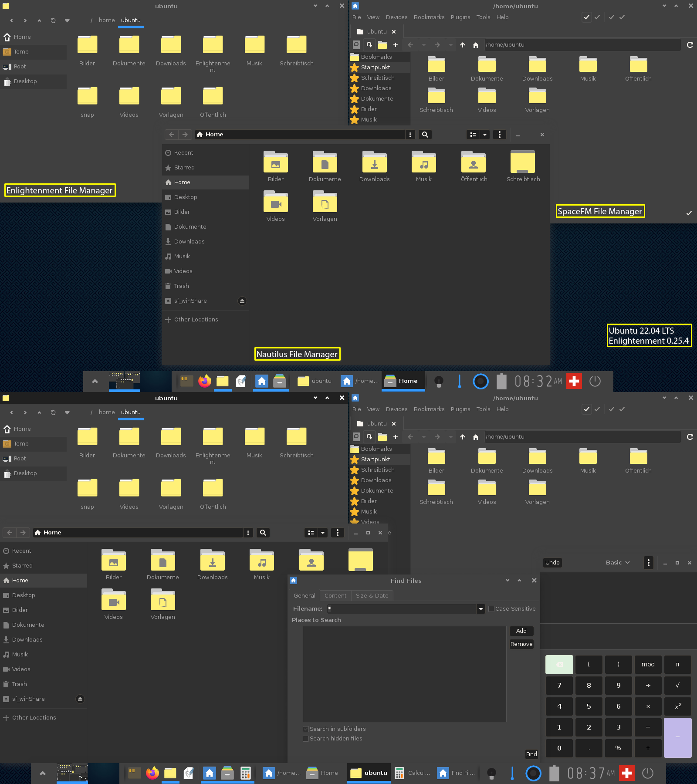Click the blue vertical slider gadget in 08:32 taskbar
The image size is (697, 784).
460,381
